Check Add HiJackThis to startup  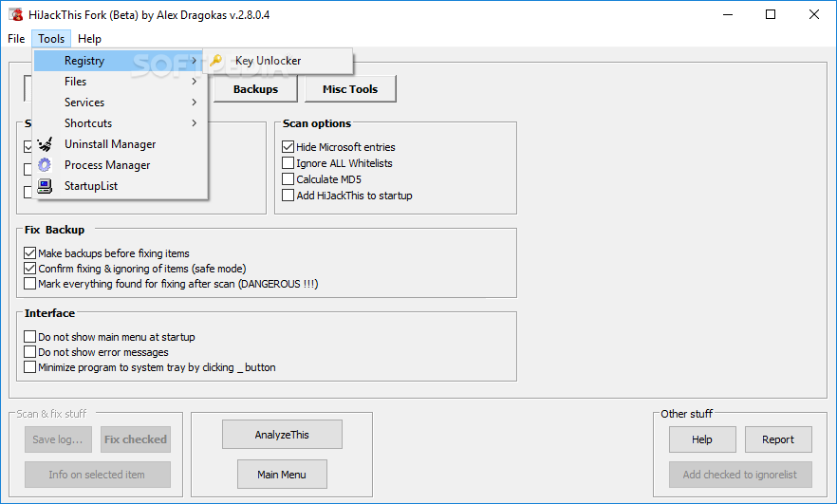coord(288,196)
